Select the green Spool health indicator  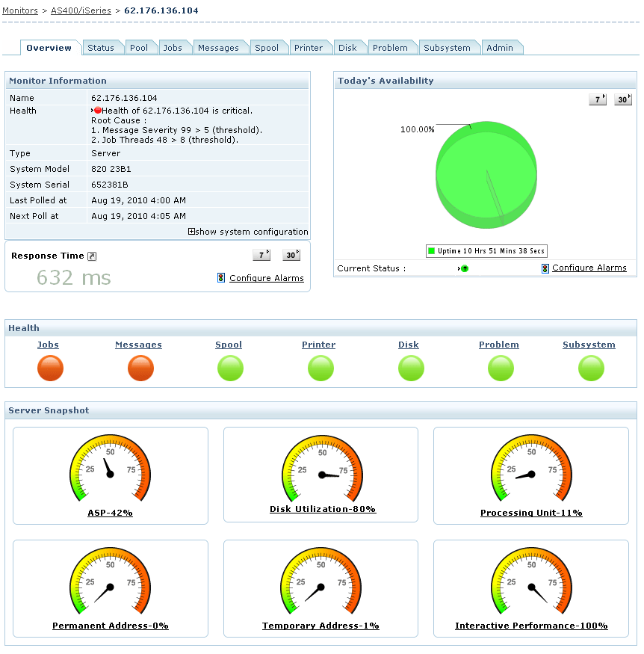tap(229, 368)
